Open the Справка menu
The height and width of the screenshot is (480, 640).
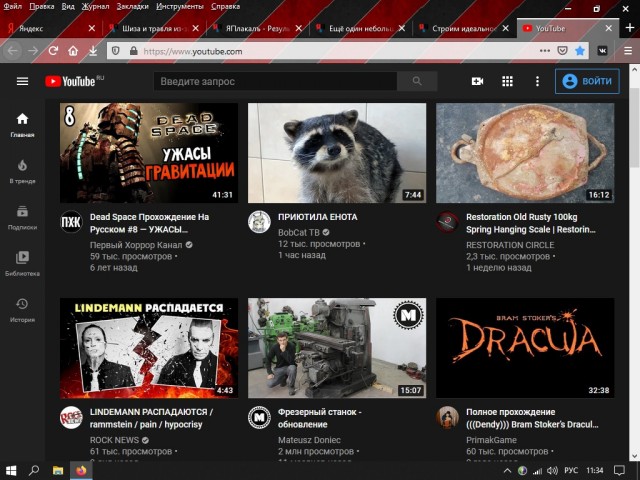tap(225, 6)
